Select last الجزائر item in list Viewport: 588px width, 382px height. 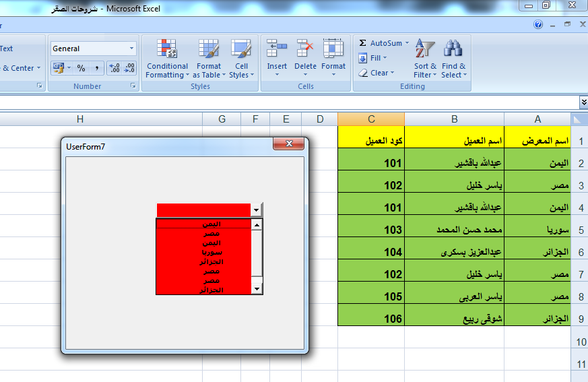pyautogui.click(x=203, y=290)
